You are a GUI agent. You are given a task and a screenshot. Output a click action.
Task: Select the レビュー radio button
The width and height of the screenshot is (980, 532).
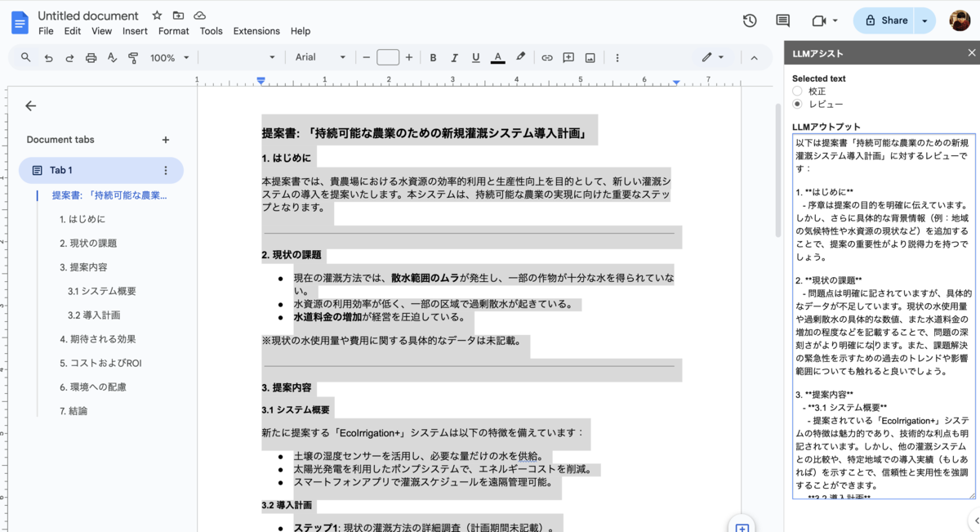797,104
